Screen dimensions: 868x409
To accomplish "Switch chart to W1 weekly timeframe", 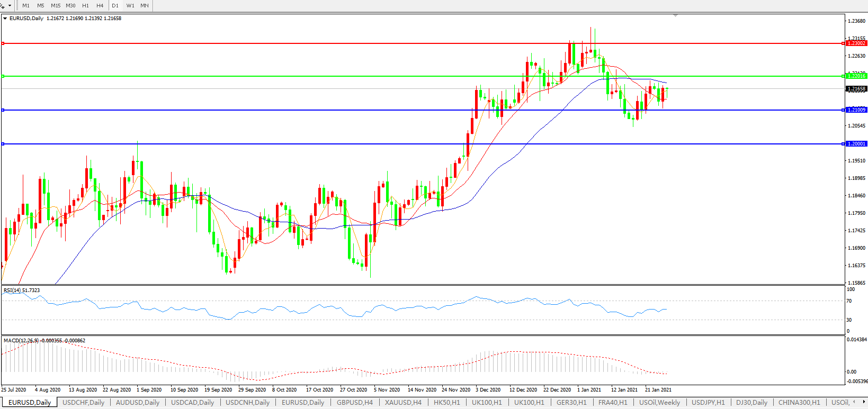I will (x=130, y=6).
